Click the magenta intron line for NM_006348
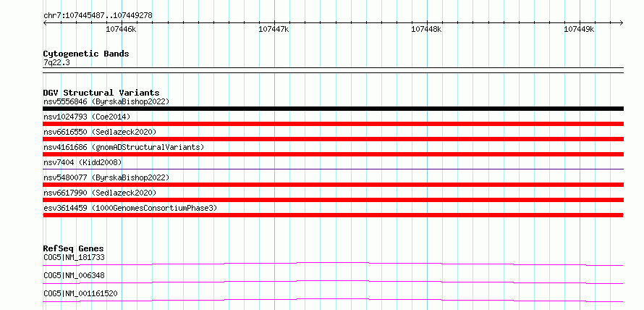 (333, 282)
